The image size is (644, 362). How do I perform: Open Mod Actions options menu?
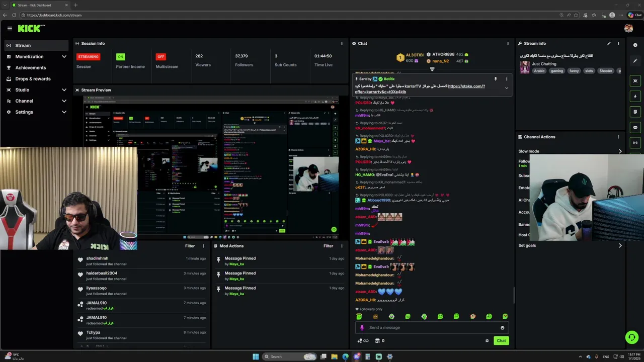342,246
